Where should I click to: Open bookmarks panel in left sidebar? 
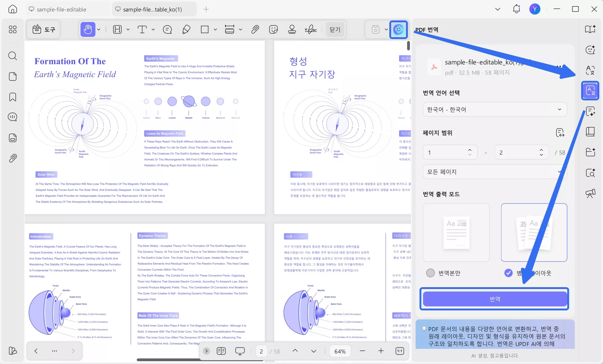pyautogui.click(x=12, y=97)
